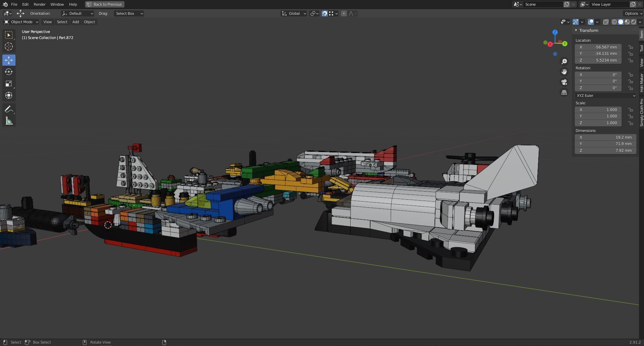Lock the Location X value

(x=630, y=47)
